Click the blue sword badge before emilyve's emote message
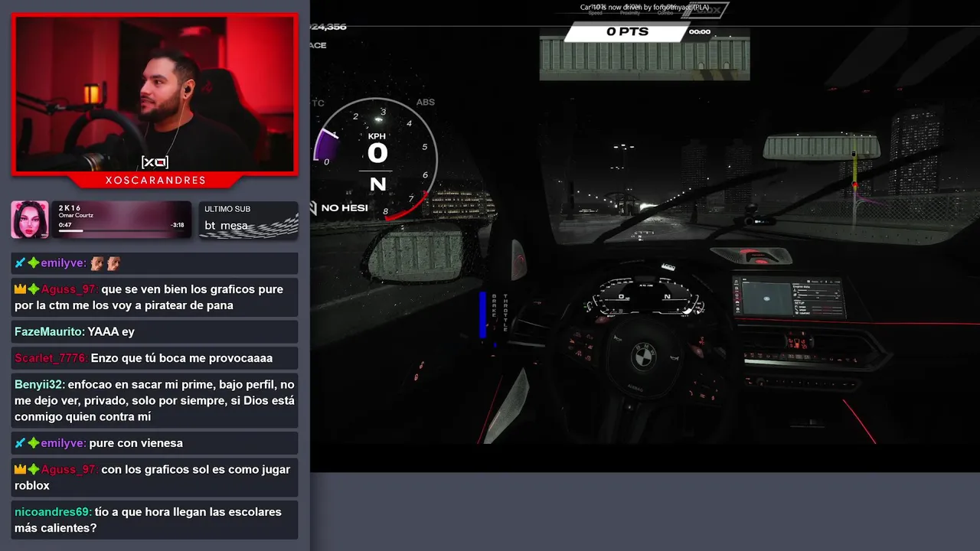Image resolution: width=980 pixels, height=551 pixels. [21, 262]
